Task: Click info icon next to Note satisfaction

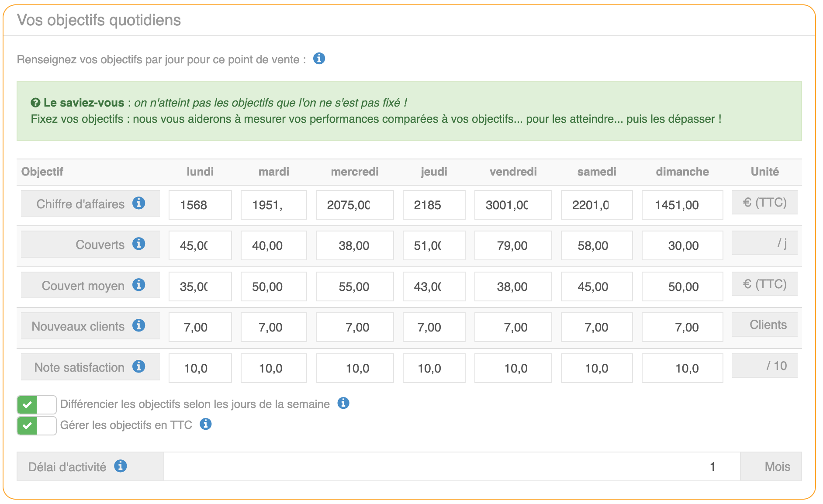Action: (x=138, y=366)
